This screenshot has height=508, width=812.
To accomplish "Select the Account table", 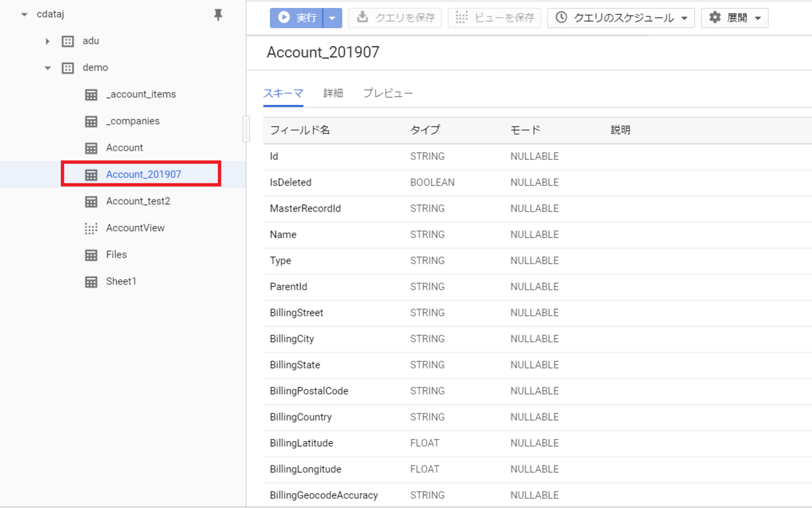I will tap(125, 148).
